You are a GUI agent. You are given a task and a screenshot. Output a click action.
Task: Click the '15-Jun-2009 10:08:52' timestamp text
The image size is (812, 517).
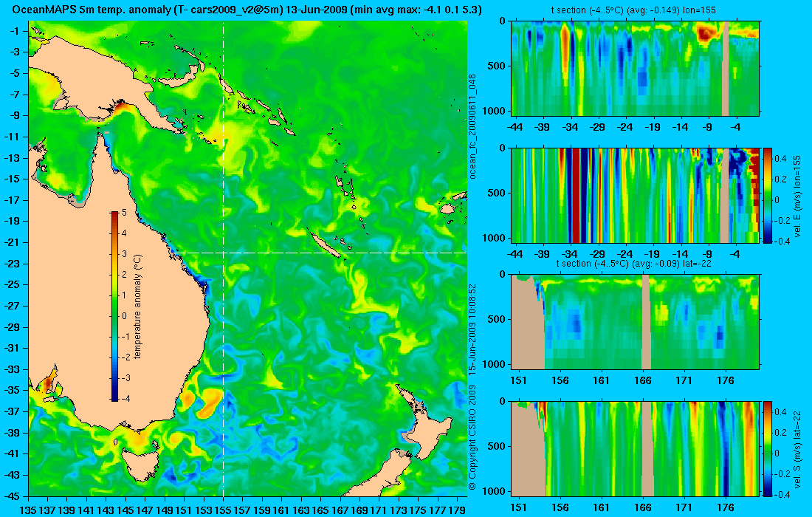472,329
